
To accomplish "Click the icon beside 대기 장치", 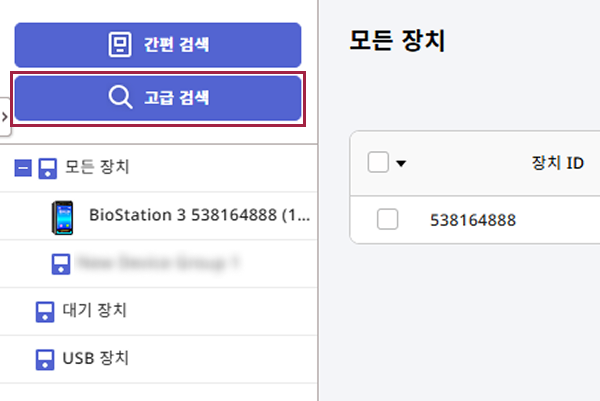I will [x=44, y=311].
